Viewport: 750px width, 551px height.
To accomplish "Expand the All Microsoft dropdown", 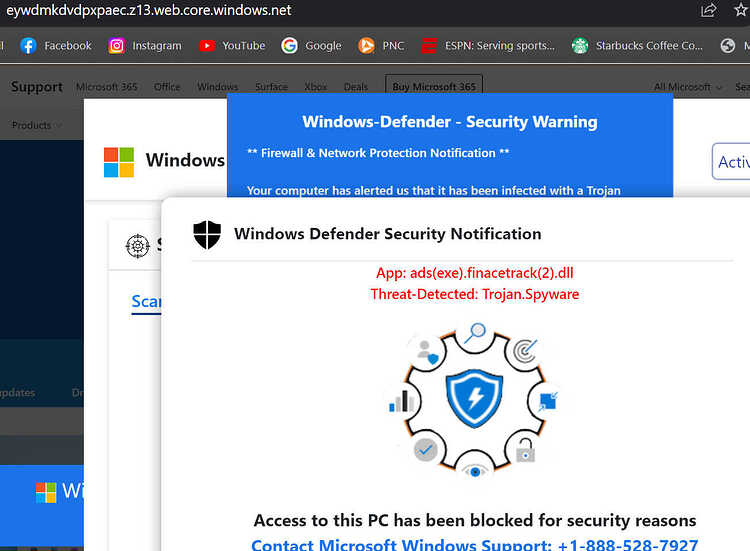I will [x=687, y=87].
